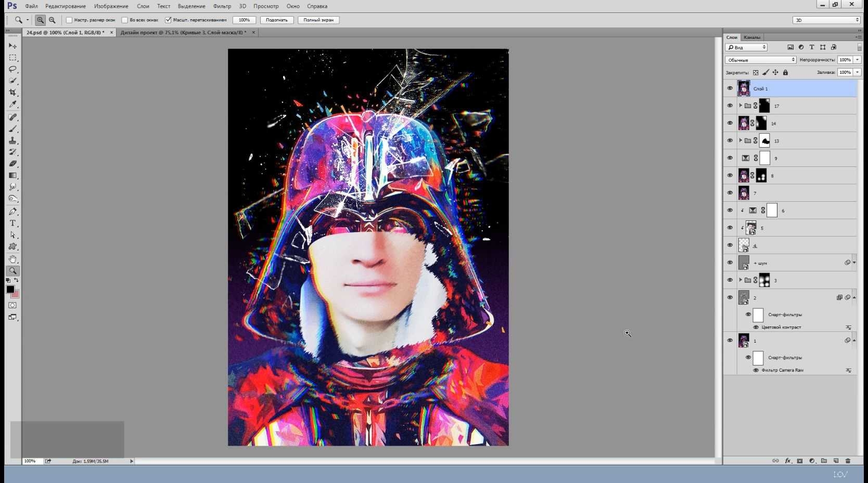
Task: Add a layer mask in Layers panel
Action: point(800,461)
